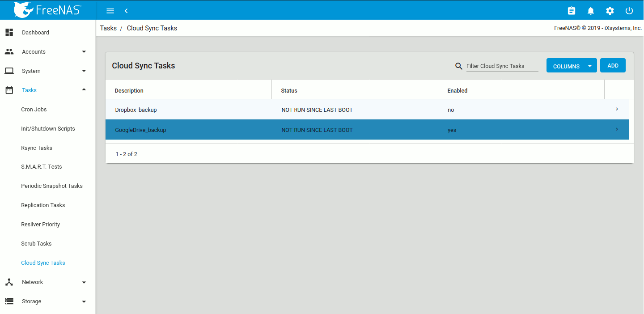
Task: Open the task manager clipboard icon
Action: [x=571, y=11]
